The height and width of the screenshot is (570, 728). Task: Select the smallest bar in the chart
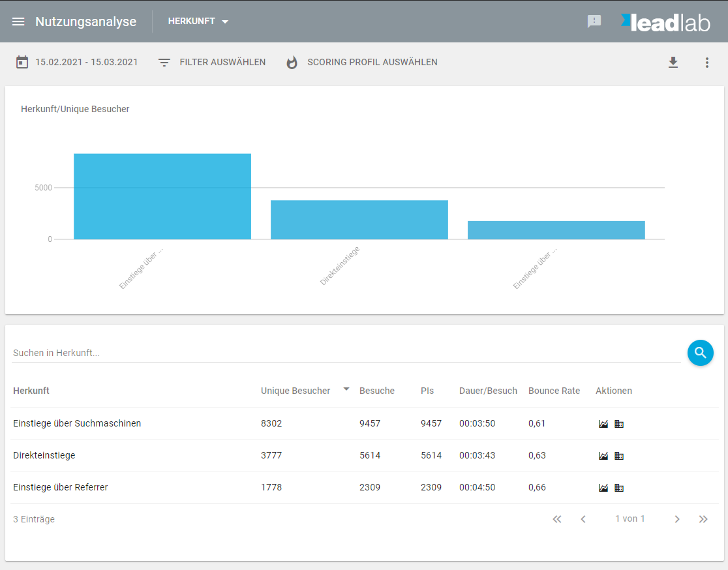pos(556,230)
